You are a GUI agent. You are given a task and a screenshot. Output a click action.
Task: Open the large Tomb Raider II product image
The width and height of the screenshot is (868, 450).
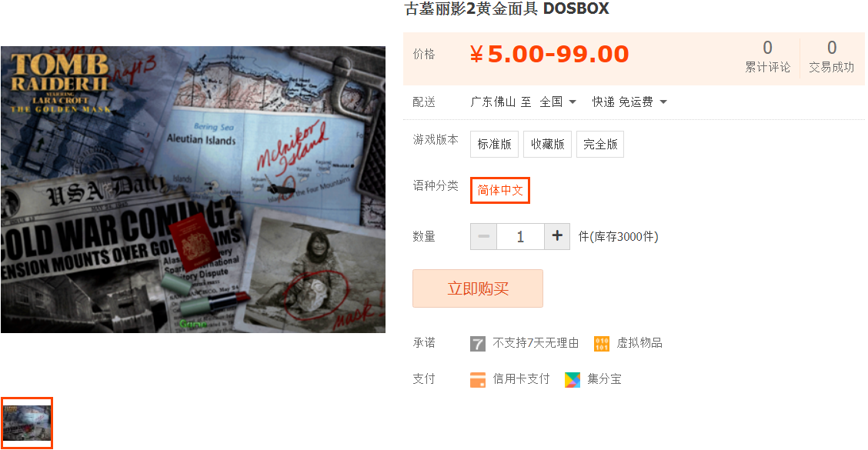pyautogui.click(x=193, y=189)
